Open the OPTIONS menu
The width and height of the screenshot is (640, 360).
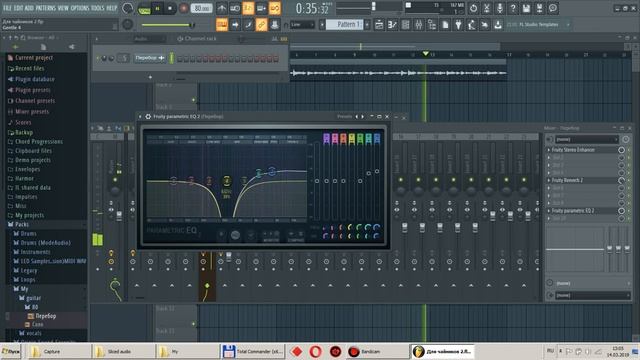(x=80, y=8)
